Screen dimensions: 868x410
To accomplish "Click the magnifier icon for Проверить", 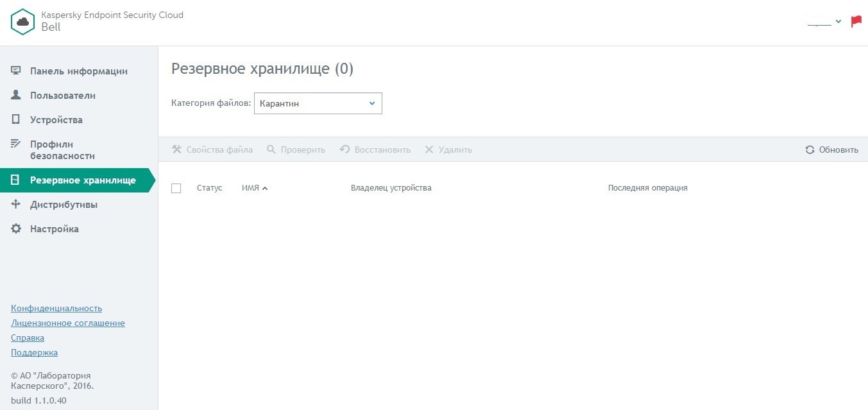I will pos(271,149).
